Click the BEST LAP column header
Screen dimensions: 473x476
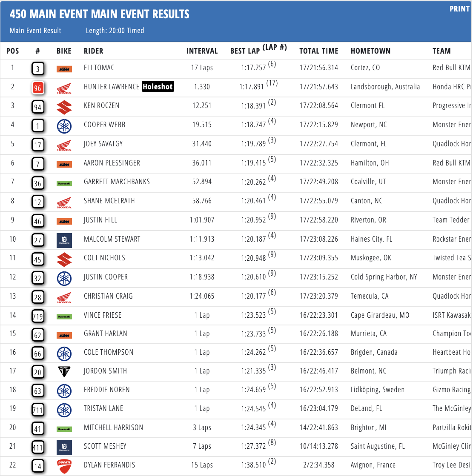tap(245, 51)
